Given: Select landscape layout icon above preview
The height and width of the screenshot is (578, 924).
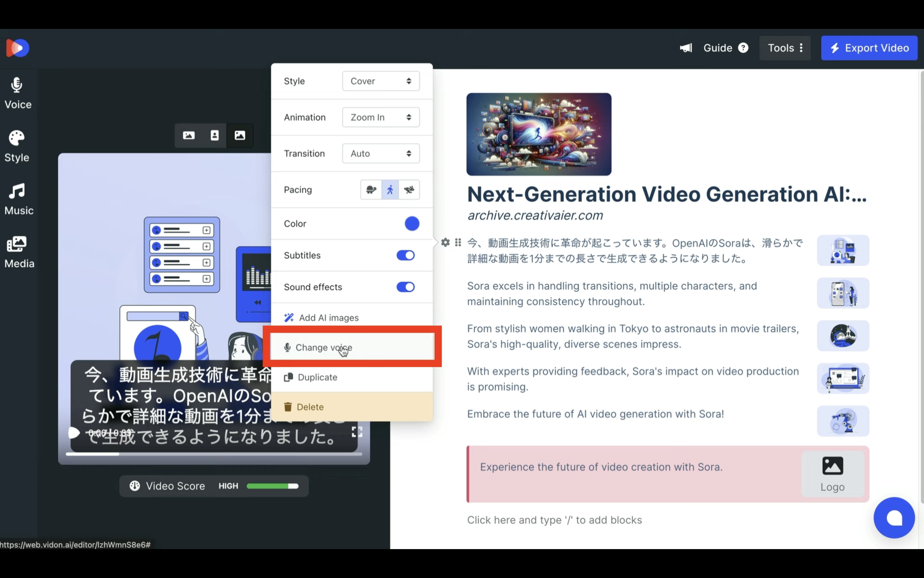Looking at the screenshot, I should [x=189, y=135].
